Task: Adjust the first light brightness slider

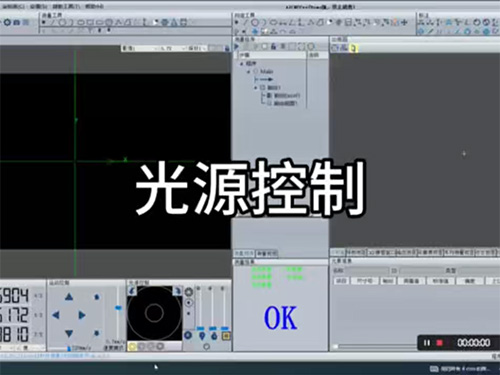Action: pyautogui.click(x=200, y=329)
